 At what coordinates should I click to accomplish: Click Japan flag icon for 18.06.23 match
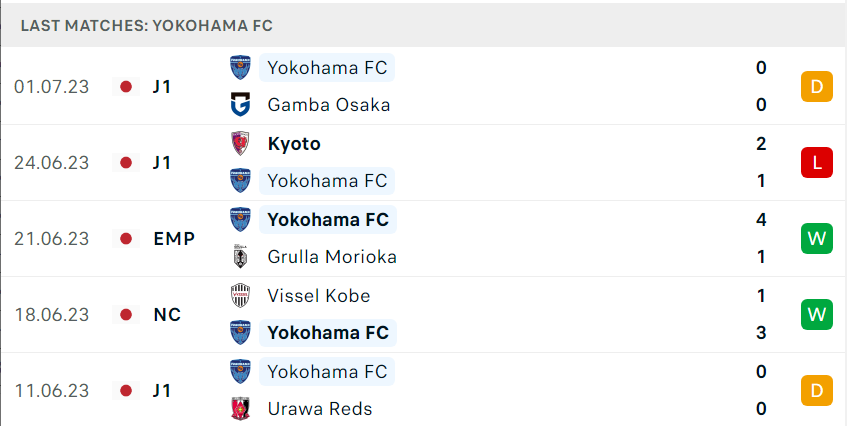tap(126, 314)
